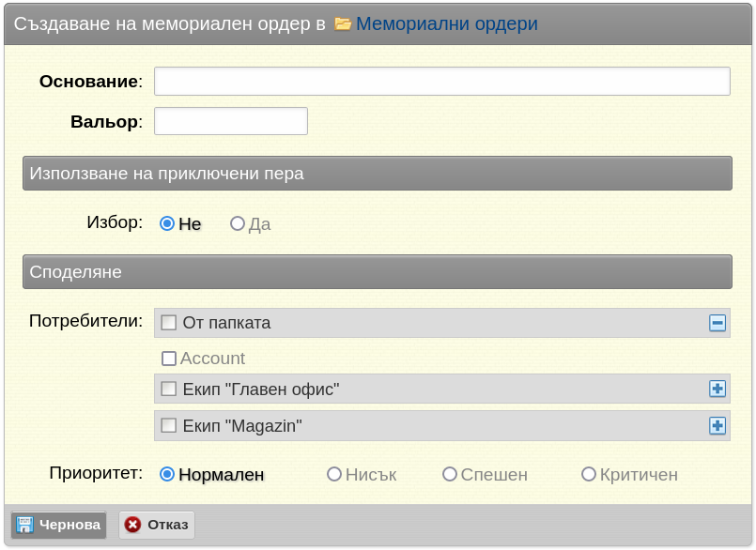Select the Не radio option
This screenshot has height=550, width=756.
(167, 223)
